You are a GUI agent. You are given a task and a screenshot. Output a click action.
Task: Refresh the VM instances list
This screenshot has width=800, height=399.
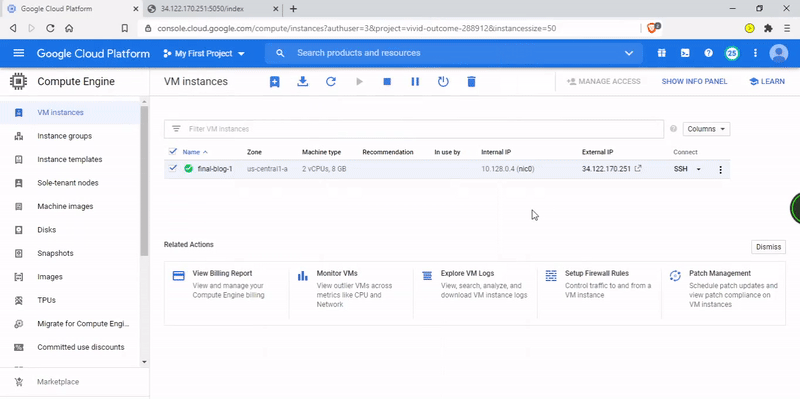[x=331, y=82]
